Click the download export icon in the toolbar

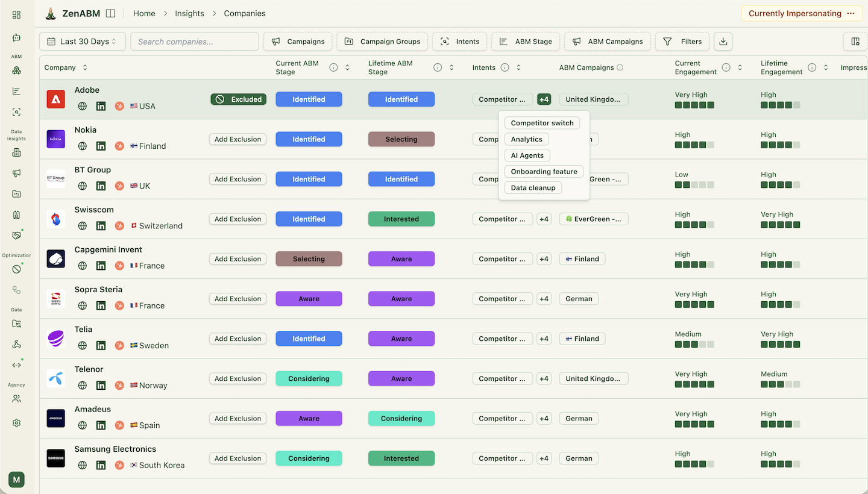(x=722, y=41)
